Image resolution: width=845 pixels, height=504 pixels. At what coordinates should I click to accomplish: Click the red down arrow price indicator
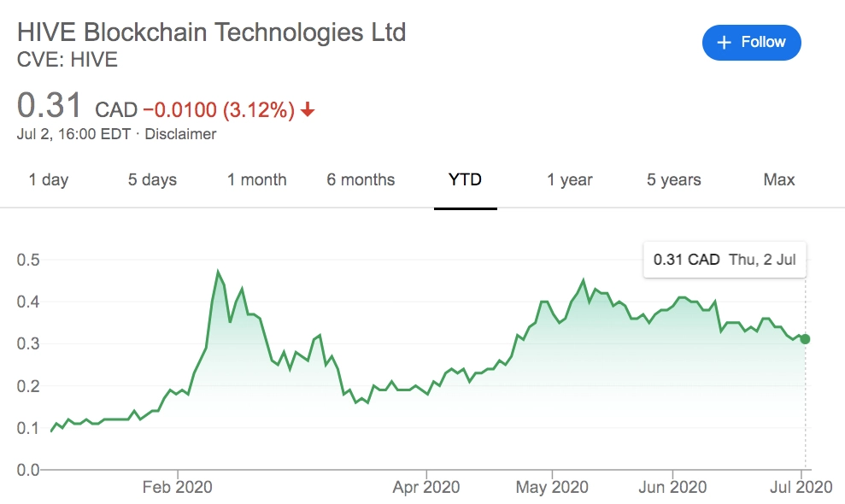308,110
